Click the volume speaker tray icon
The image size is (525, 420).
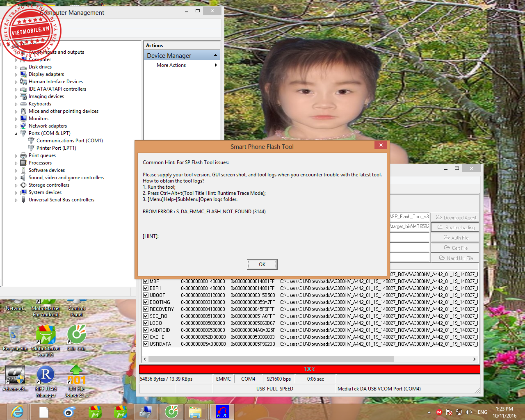click(469, 412)
